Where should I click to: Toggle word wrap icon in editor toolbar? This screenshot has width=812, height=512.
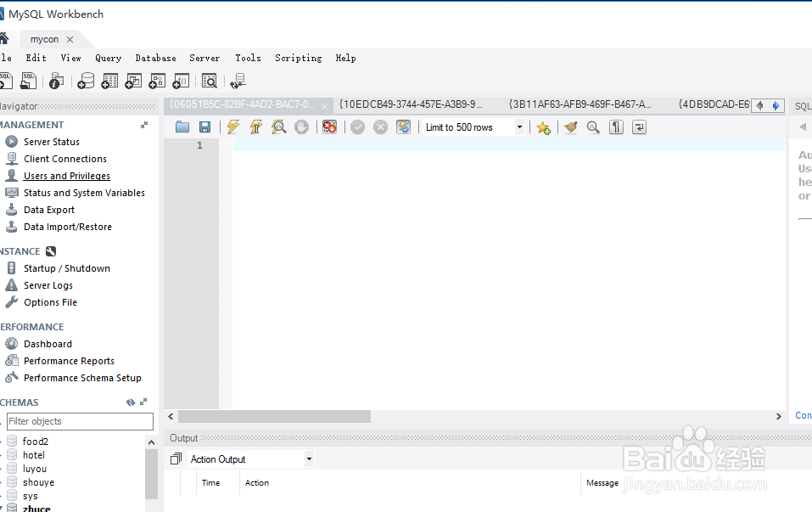coord(640,127)
